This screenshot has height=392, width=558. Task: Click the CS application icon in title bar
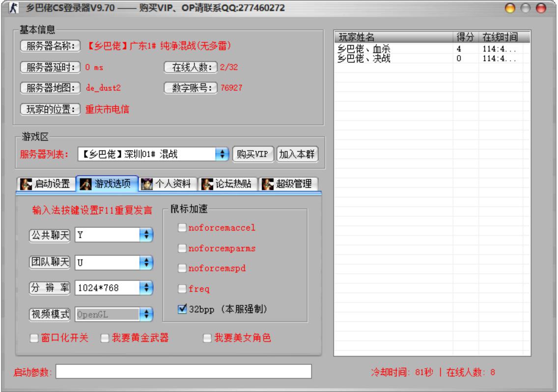click(14, 7)
